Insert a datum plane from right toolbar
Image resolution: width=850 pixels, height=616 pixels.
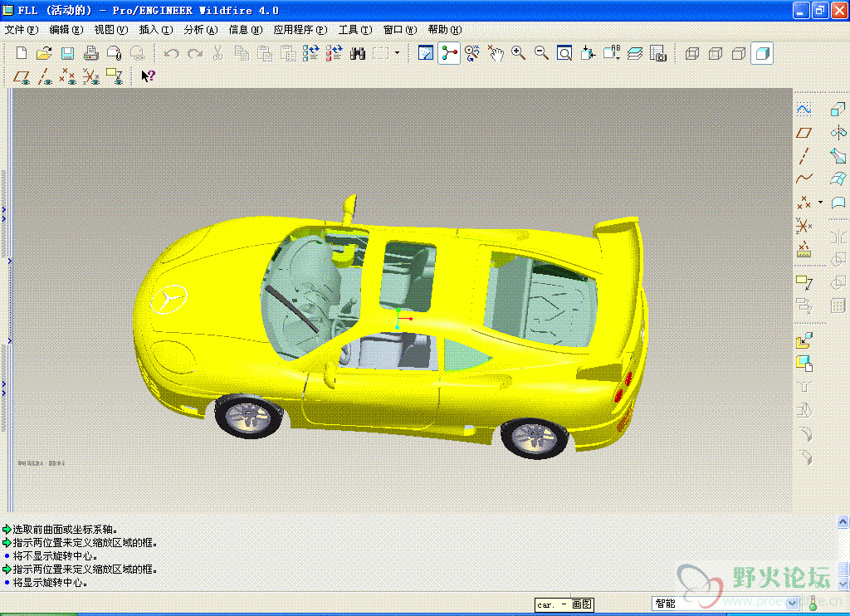click(804, 133)
